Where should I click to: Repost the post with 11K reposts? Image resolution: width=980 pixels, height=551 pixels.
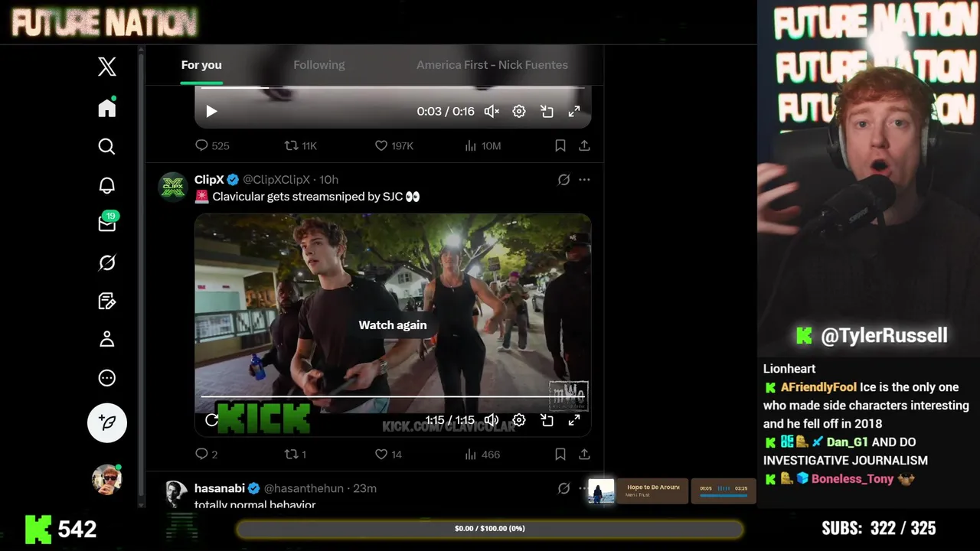coord(300,145)
